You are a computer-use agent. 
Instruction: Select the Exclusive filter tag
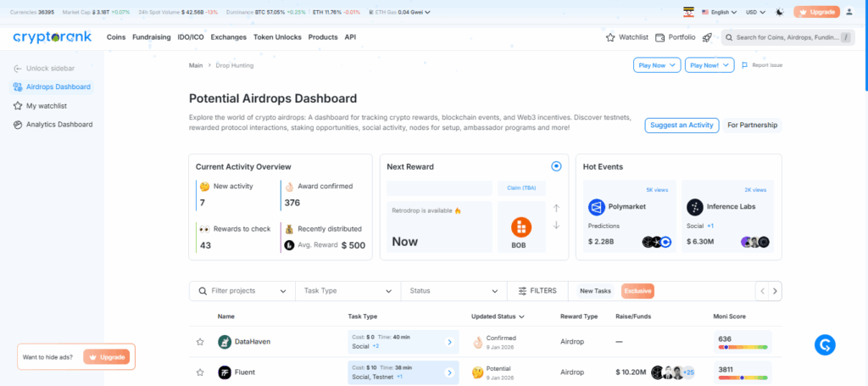pyautogui.click(x=637, y=291)
